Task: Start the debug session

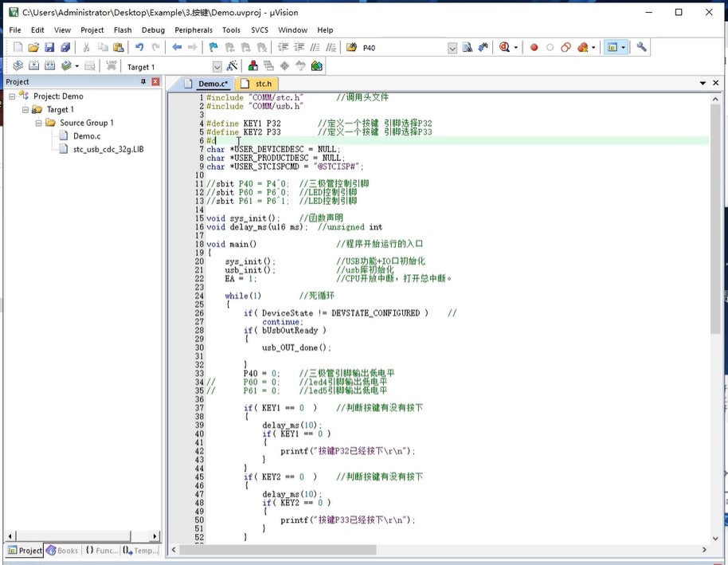Action: coord(504,47)
